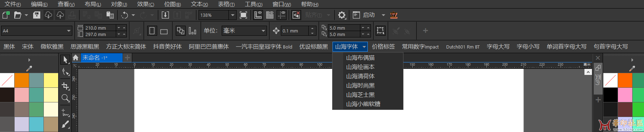Click the Open folder icon
Screen dimensions: 644x132
(x=17, y=15)
